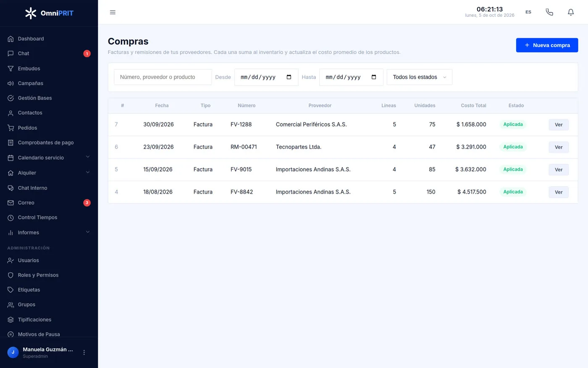
Task: Select the Tecnopartes Ltda. provider cell
Action: pyautogui.click(x=299, y=147)
